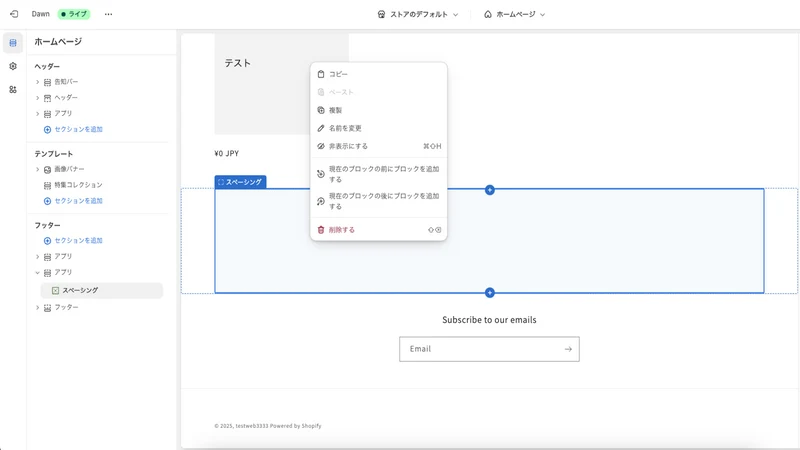Viewport: 800px width, 450px height.
Task: Open Theme settings gear icon
Action: (x=13, y=66)
